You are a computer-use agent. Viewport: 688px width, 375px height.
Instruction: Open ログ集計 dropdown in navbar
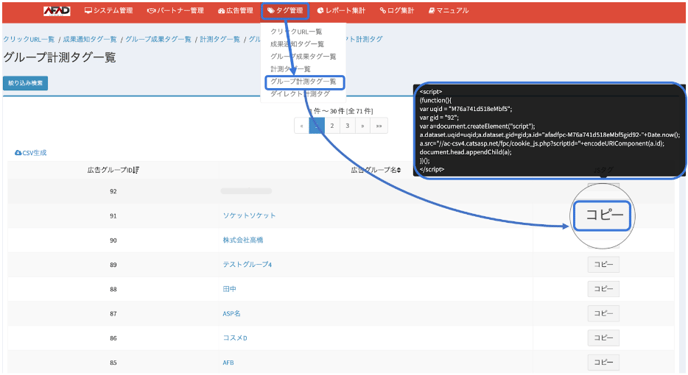[x=397, y=11]
